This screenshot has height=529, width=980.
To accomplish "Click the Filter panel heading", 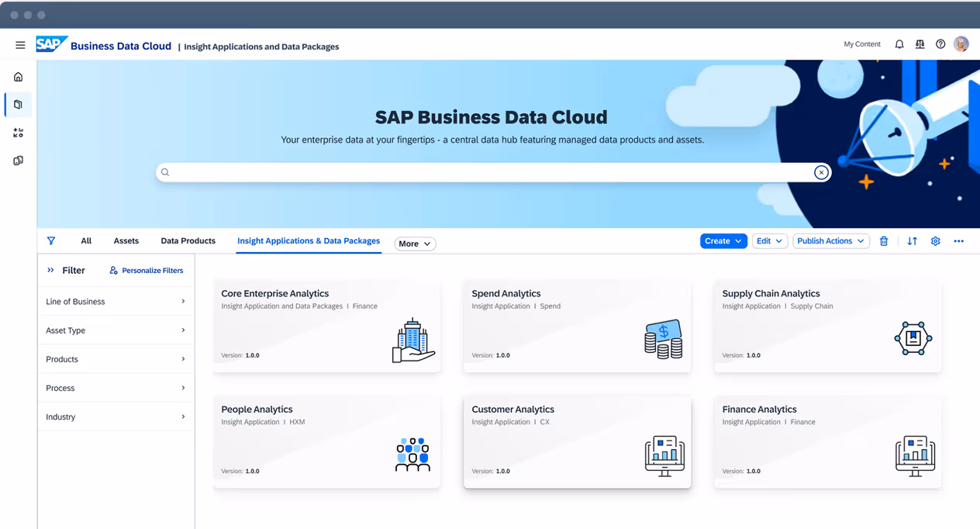I will pyautogui.click(x=74, y=271).
